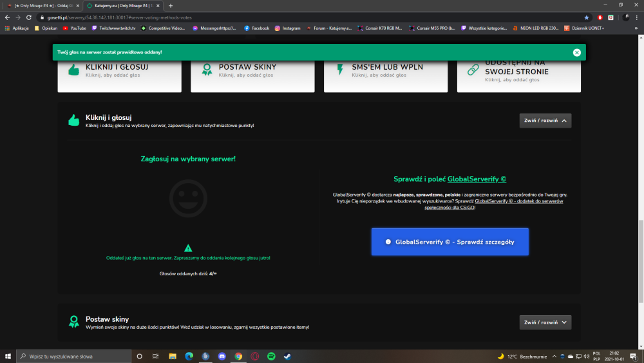The image size is (644, 363).
Task: Switch to the Only Mirage #4 Oddaj browser tab
Action: 41,6
